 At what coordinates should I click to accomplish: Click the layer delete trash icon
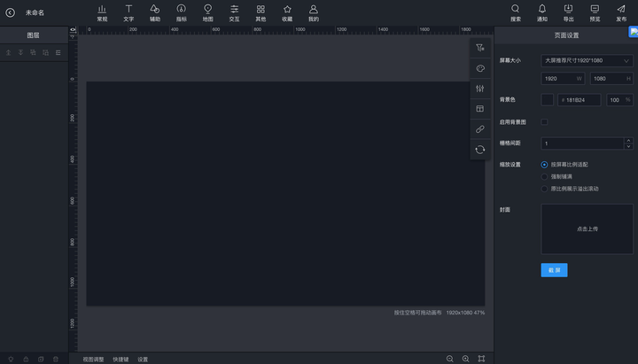56,359
